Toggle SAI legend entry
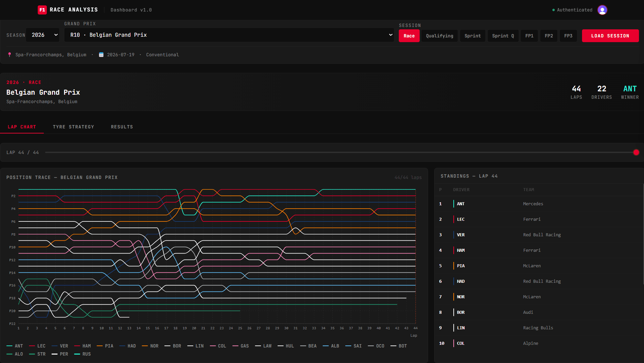The height and width of the screenshot is (363, 644). (353, 346)
